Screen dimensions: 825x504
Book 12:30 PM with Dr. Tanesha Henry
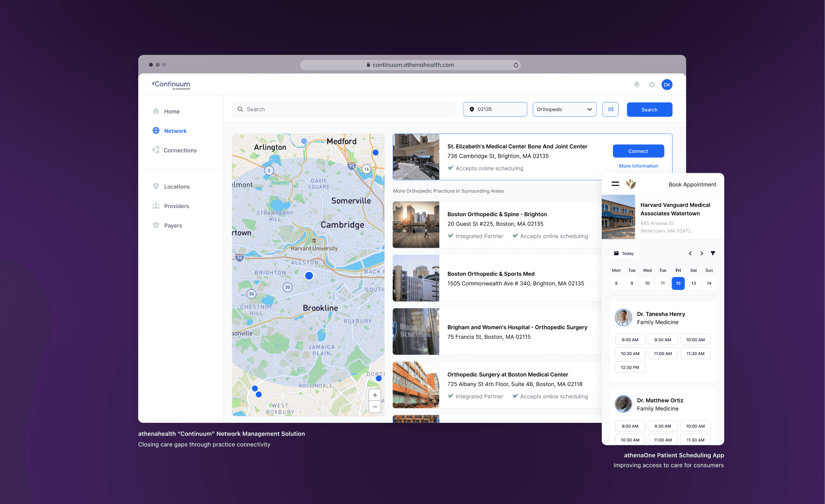(x=630, y=367)
